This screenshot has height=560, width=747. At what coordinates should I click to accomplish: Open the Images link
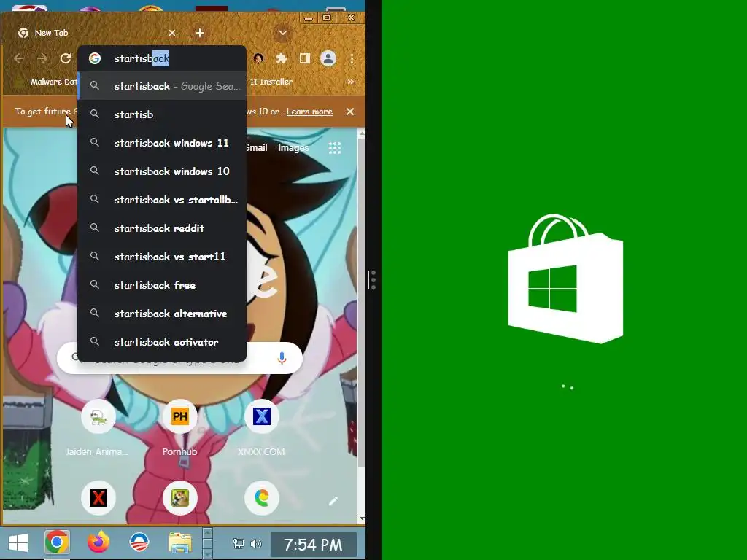point(293,148)
